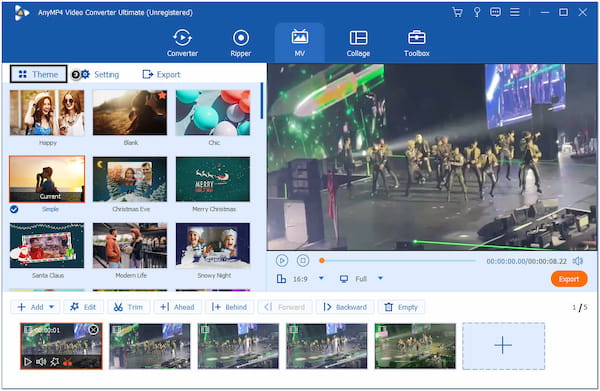Go to the Export tab

161,74
